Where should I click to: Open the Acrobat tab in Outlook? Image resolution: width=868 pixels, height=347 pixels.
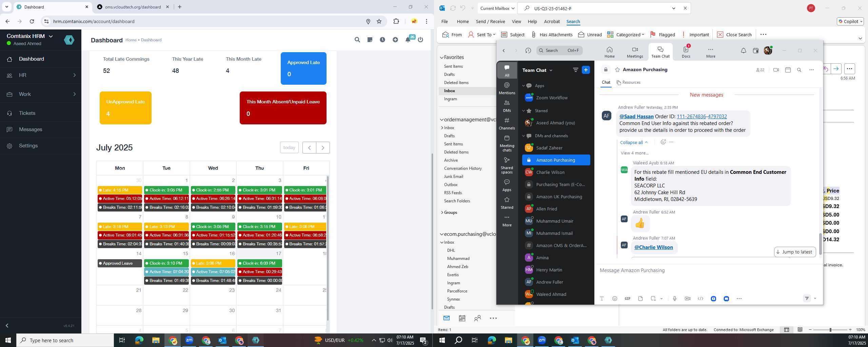(552, 21)
